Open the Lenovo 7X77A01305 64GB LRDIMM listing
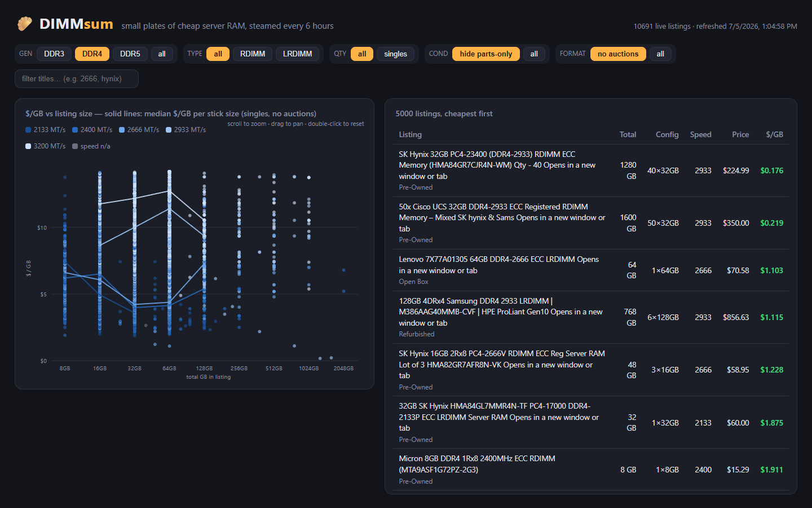The height and width of the screenshot is (508, 812). (498, 265)
